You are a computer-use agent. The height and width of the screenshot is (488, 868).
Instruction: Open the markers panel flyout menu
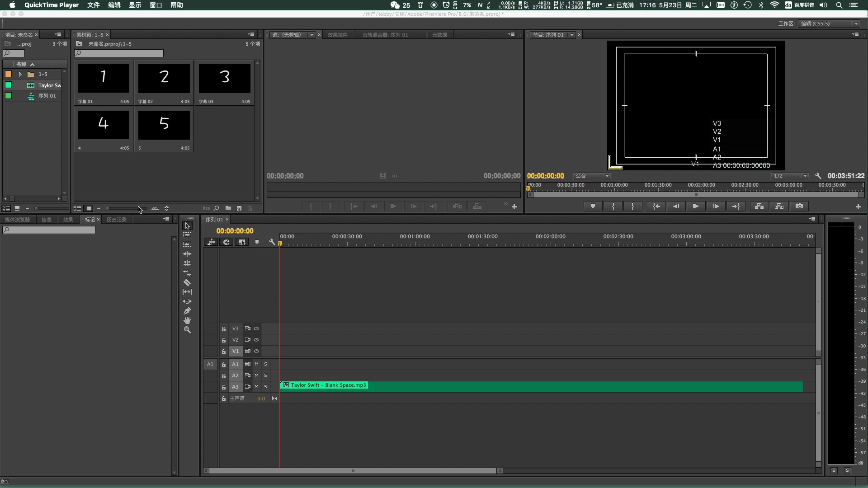(x=166, y=219)
